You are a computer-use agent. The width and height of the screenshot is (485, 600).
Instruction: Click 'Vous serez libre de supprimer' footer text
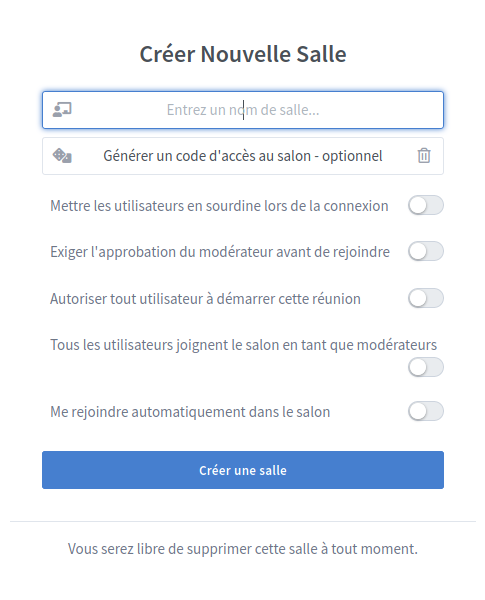pos(243,549)
